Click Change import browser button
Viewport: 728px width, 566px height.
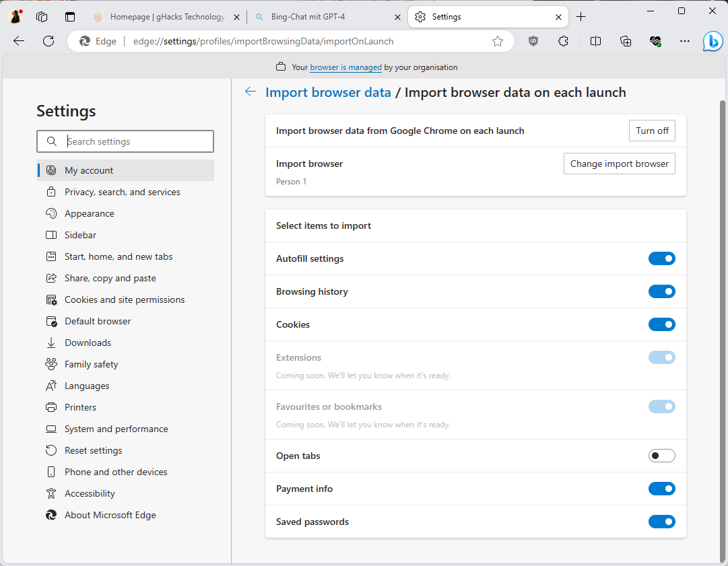620,164
